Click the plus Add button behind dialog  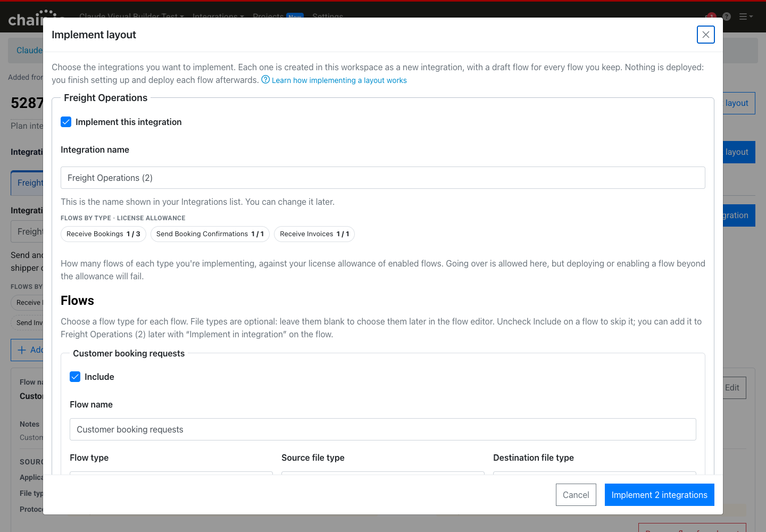pos(27,350)
